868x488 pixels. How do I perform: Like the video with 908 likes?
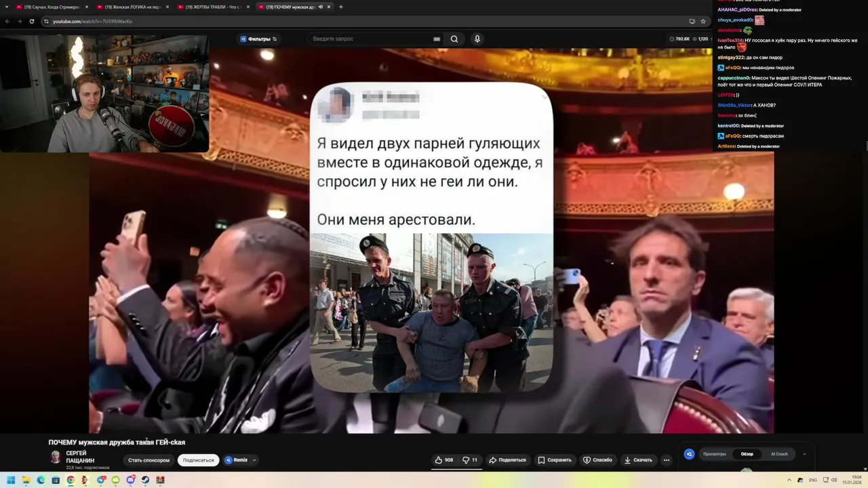click(445, 460)
